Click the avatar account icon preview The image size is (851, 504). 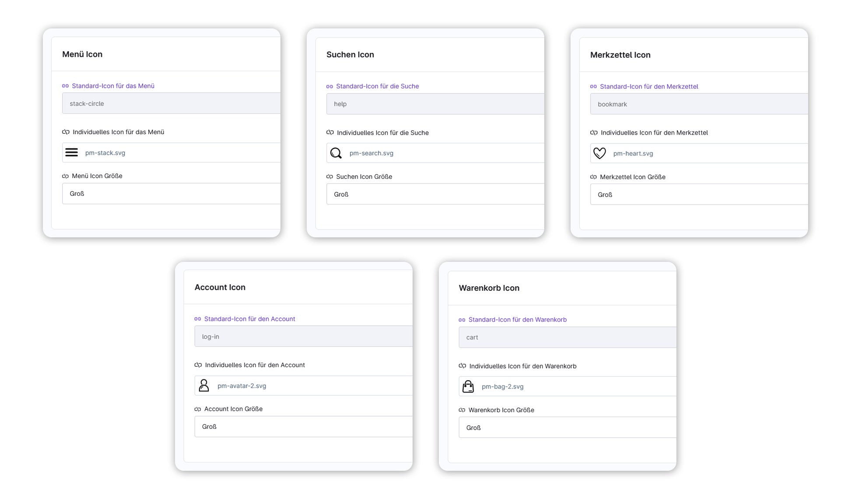pyautogui.click(x=204, y=386)
